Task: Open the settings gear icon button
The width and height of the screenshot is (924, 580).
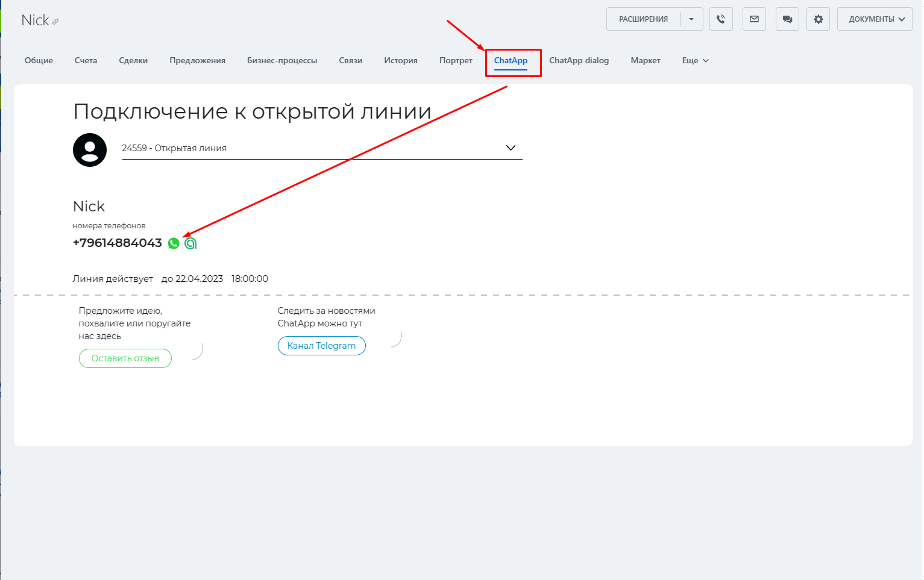Action: coord(819,19)
